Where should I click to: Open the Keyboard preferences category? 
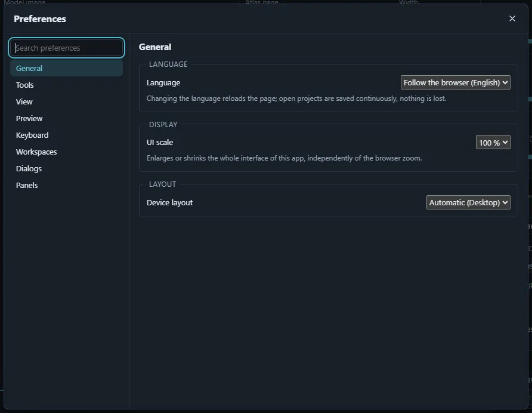67,135
